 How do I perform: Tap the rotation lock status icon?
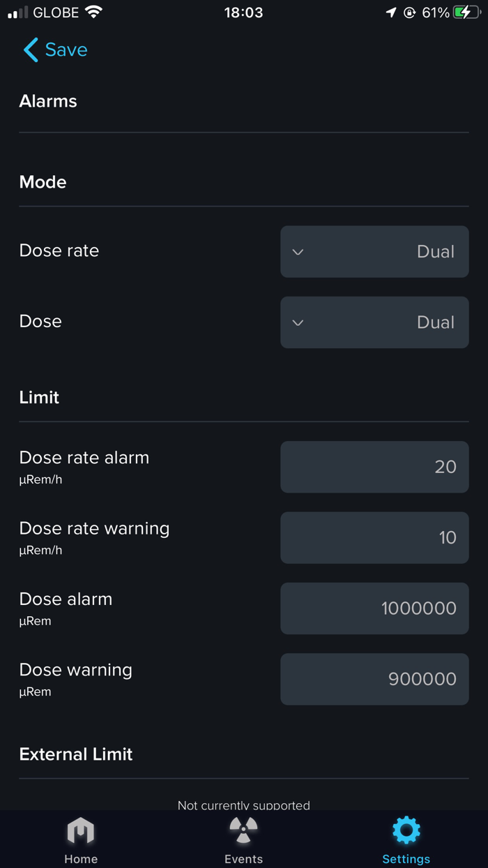click(x=409, y=13)
